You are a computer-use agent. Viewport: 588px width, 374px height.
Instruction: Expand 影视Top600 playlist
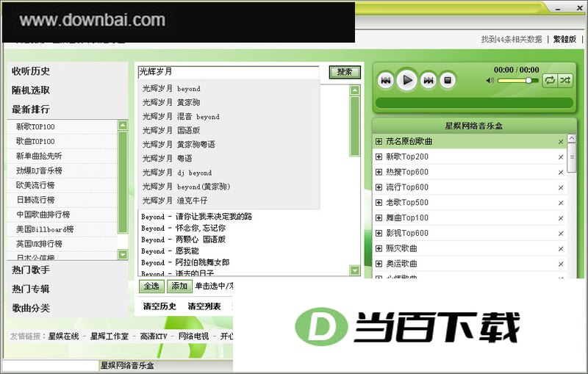click(x=379, y=234)
